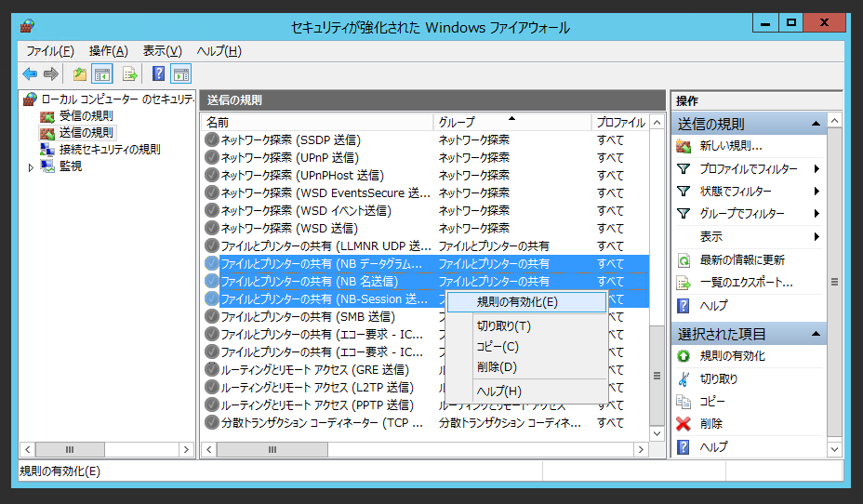The width and height of the screenshot is (863, 504).
Task: Click rules list vertical scrollbar down arrow
Action: pyautogui.click(x=657, y=433)
